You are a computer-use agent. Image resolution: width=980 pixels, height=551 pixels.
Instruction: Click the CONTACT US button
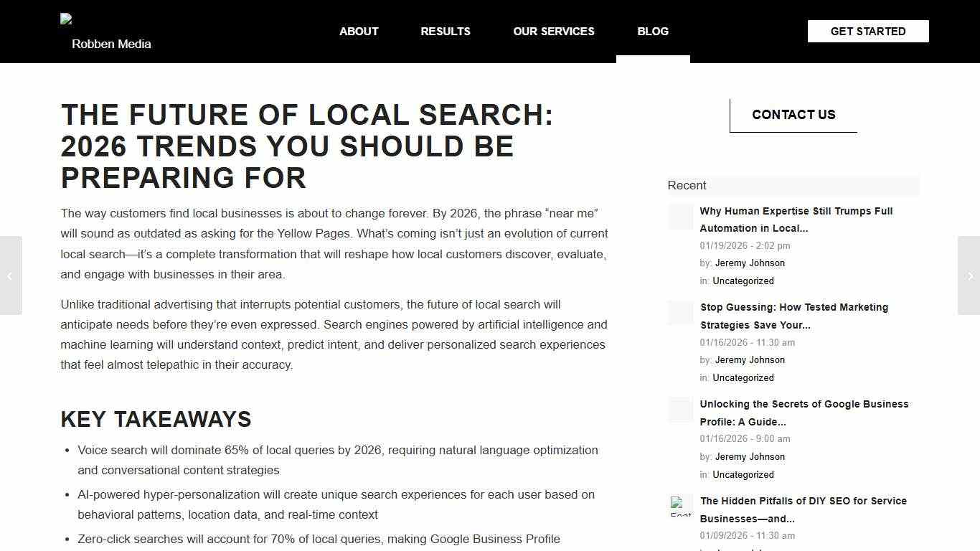point(793,115)
